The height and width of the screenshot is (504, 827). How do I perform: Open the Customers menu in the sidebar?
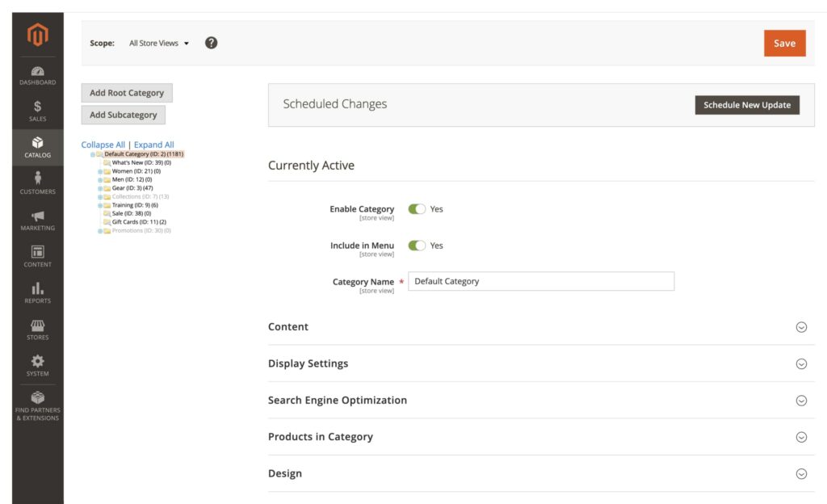(x=37, y=183)
